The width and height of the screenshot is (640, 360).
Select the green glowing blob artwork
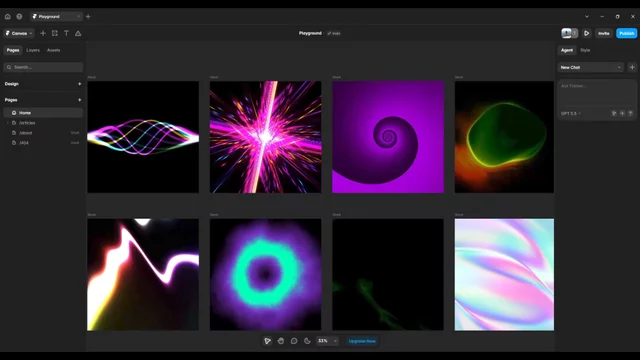coord(504,137)
